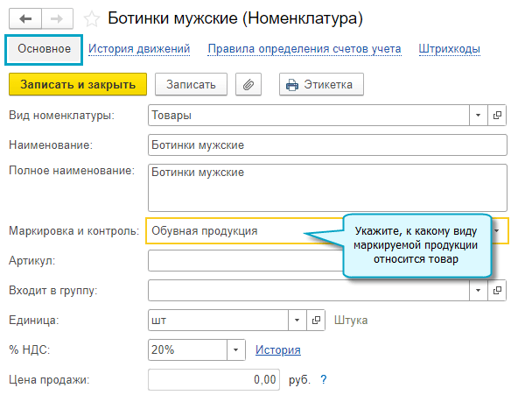Open form for Вид номенклатуры value

(x=497, y=115)
